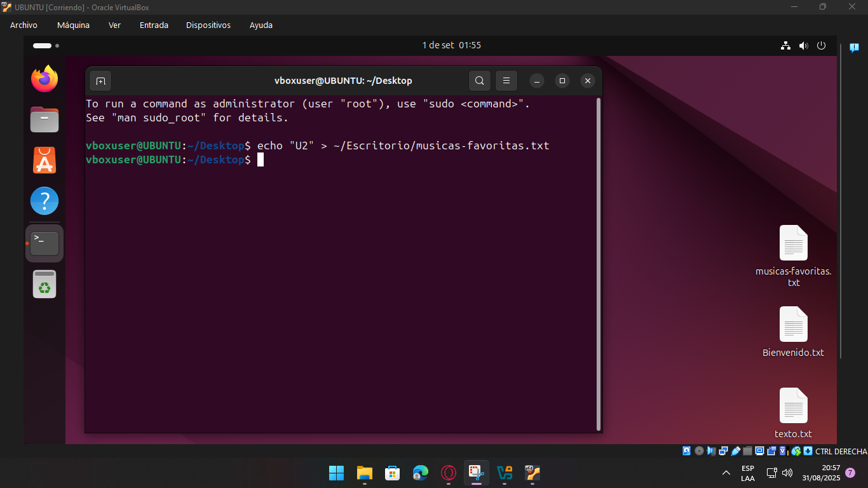Open the Ubuntu volume indicator
The image size is (868, 488).
pyautogui.click(x=803, y=46)
